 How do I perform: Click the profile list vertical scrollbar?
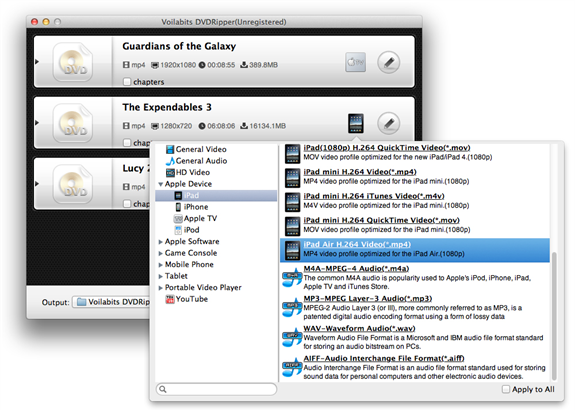point(554,316)
